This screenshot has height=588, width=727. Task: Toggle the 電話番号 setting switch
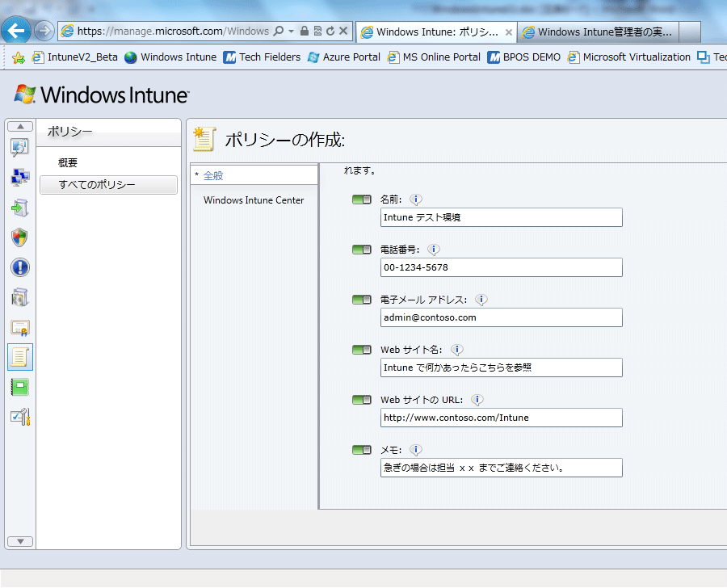[362, 250]
